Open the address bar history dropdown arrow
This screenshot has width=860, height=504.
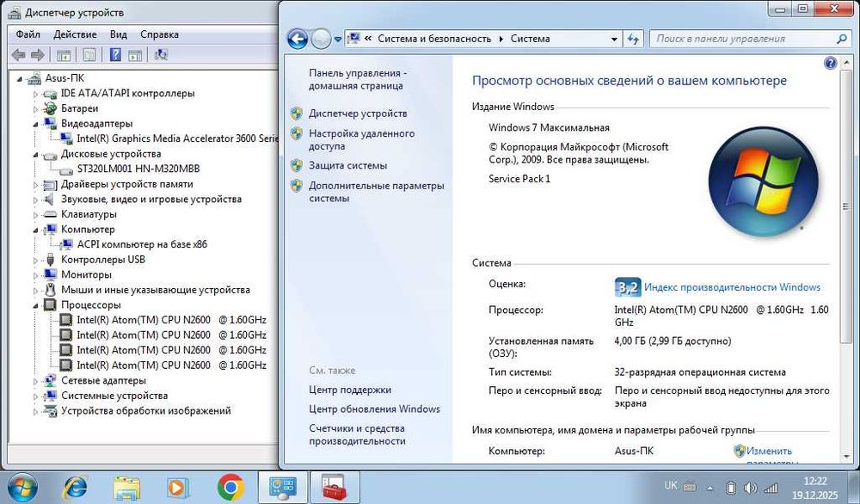coord(614,39)
